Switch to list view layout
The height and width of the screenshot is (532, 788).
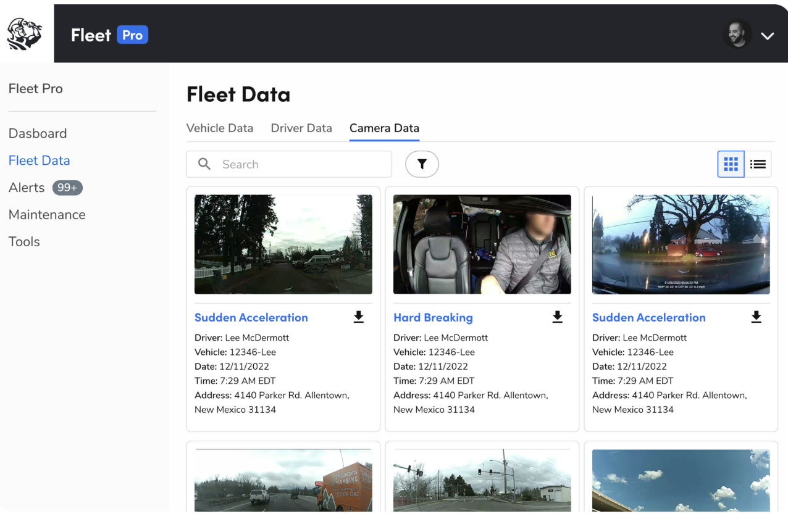[x=758, y=164]
